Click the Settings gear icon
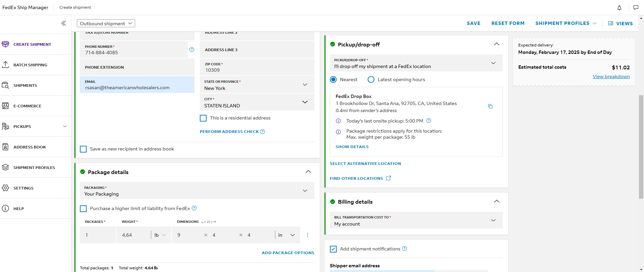Viewport: 644px width, 272px height. click(x=5, y=188)
